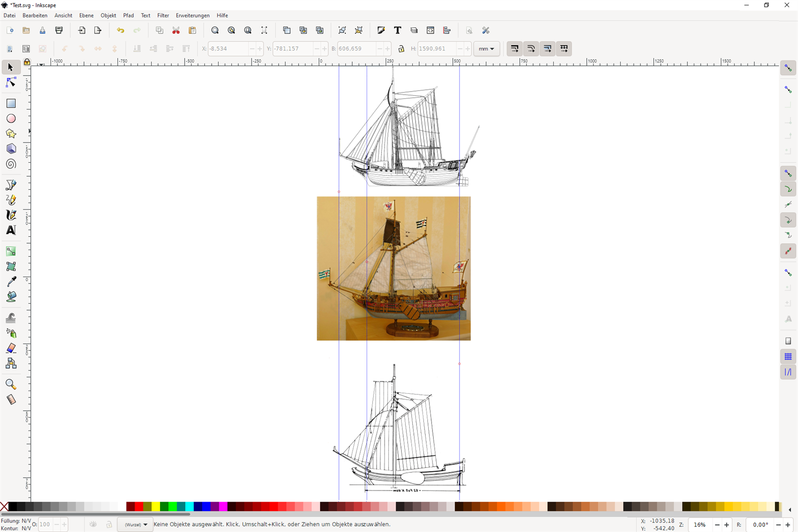The image size is (798, 532).
Task: Click the zoom-in plus button
Action: click(727, 525)
